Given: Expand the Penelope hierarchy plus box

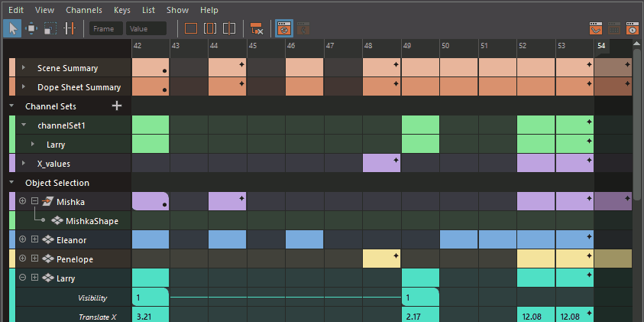Looking at the screenshot, I should click(35, 259).
